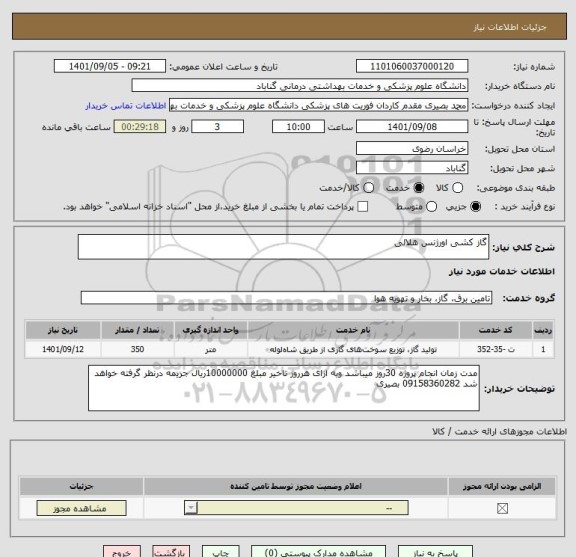The width and height of the screenshot is (576, 557).
Task: Click the delivery province field خراسان رضوی
Action: [412, 149]
